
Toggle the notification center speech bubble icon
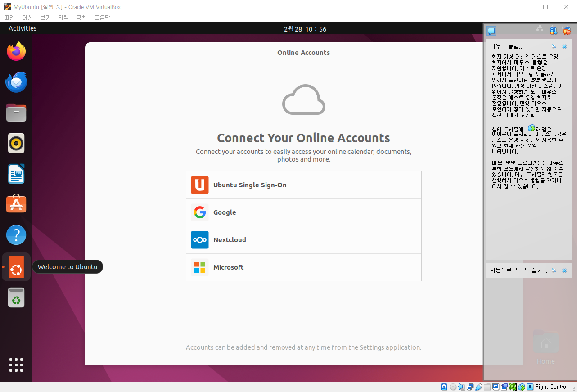[491, 31]
